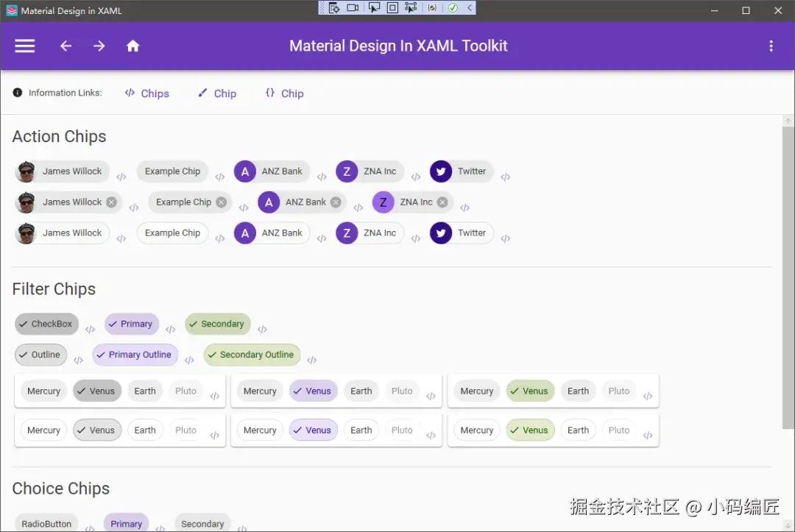Show code for first-row James Willock chip
The image size is (795, 532).
click(x=121, y=177)
